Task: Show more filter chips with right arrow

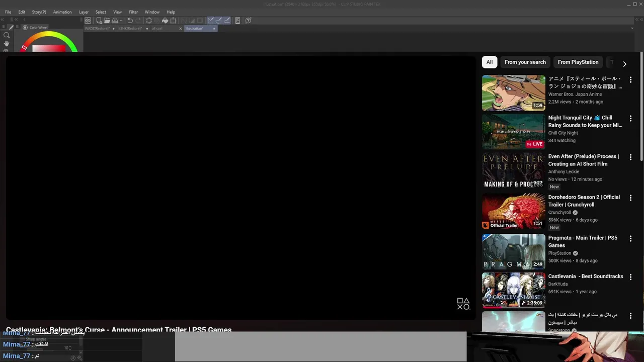Action: (x=624, y=64)
